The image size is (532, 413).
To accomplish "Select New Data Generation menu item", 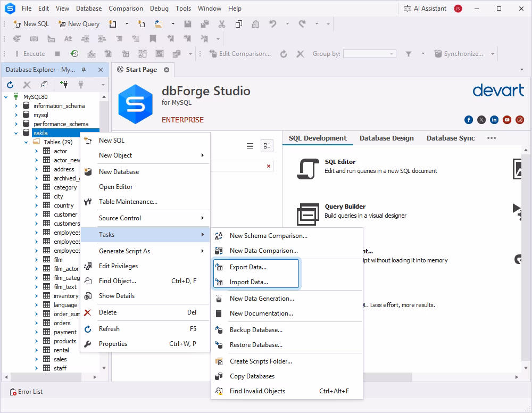I will pos(287,298).
